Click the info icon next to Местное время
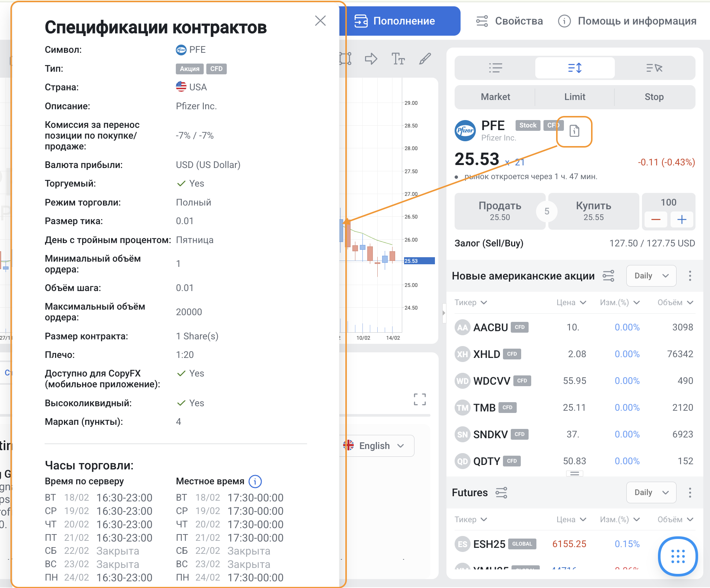 click(255, 482)
